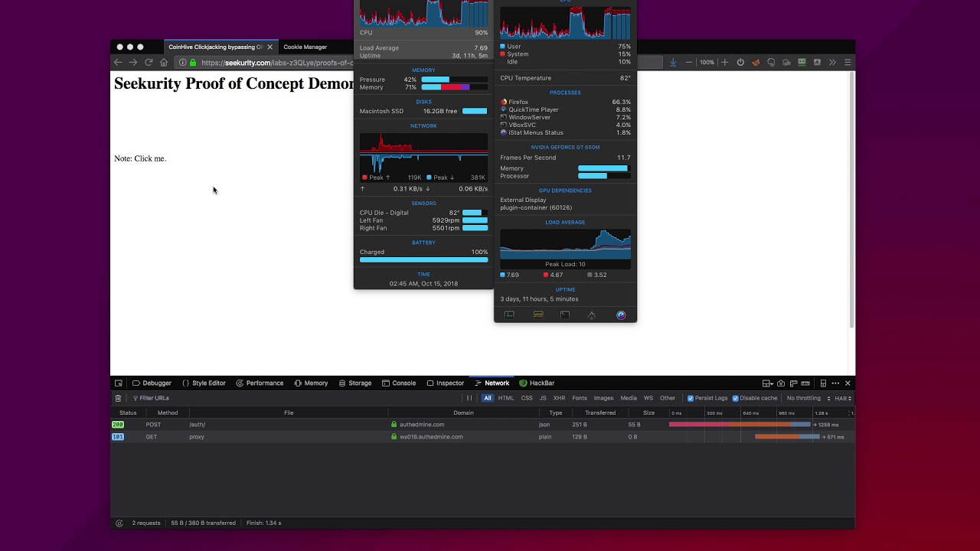Screen dimensions: 980x551
Task: Click the Firefox process in iStat list
Action: coord(565,102)
